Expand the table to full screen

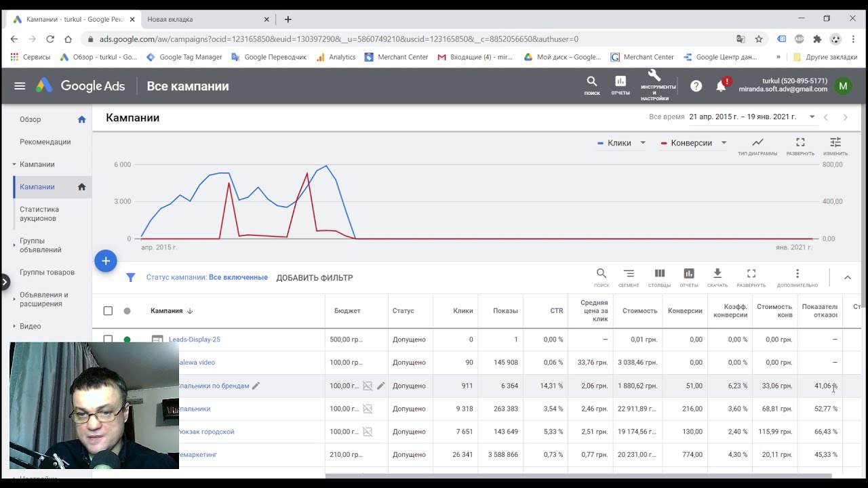(751, 277)
